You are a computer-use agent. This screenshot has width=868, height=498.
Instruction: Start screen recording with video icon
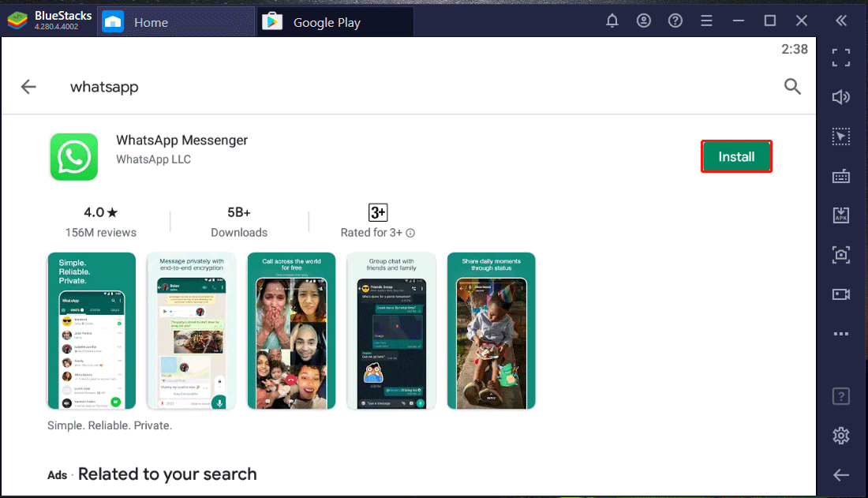pyautogui.click(x=841, y=294)
